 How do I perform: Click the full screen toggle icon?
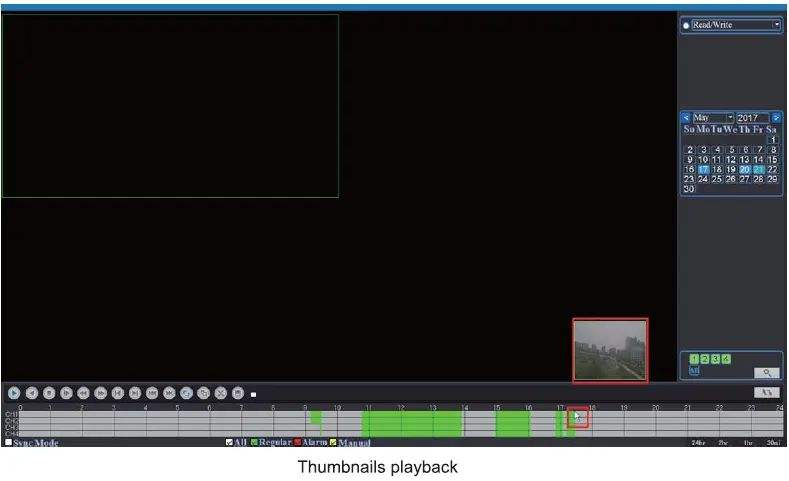pyautogui.click(x=204, y=393)
